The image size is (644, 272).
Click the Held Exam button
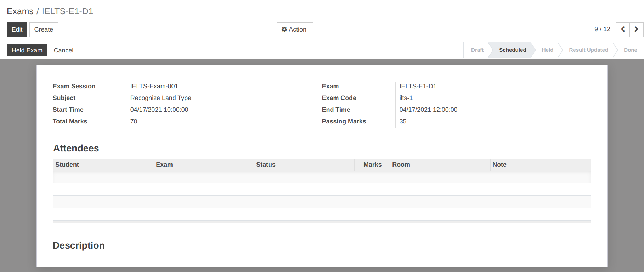click(27, 50)
